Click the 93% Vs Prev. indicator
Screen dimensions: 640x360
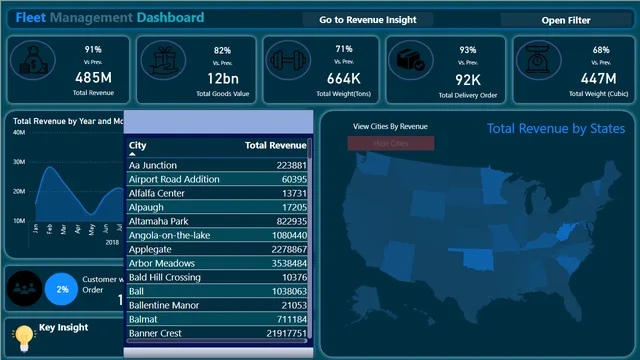[x=468, y=50]
